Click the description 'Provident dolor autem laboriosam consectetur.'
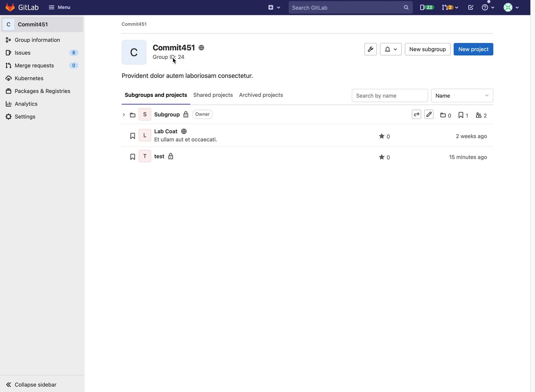This screenshot has width=535, height=392. point(187,76)
